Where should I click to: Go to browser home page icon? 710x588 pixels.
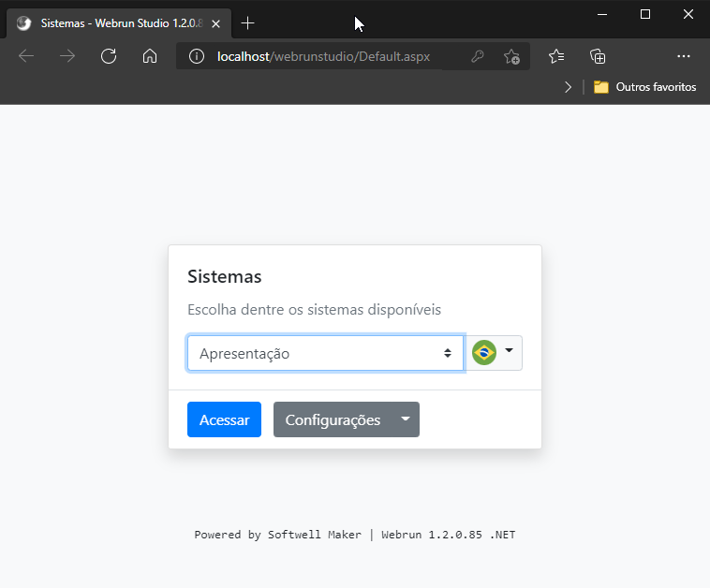[x=150, y=56]
